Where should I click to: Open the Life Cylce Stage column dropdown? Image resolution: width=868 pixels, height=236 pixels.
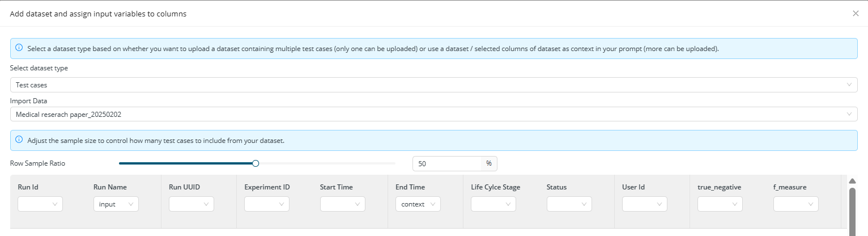(493, 204)
